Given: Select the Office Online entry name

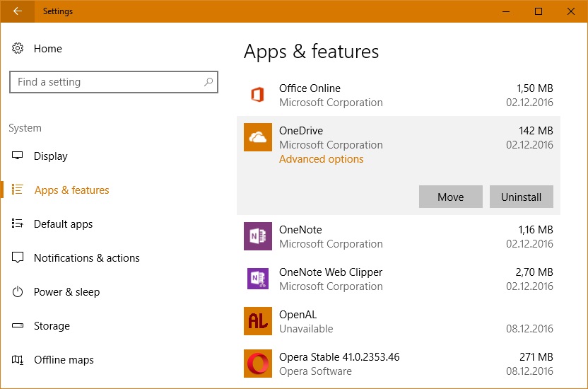Looking at the screenshot, I should [x=310, y=88].
